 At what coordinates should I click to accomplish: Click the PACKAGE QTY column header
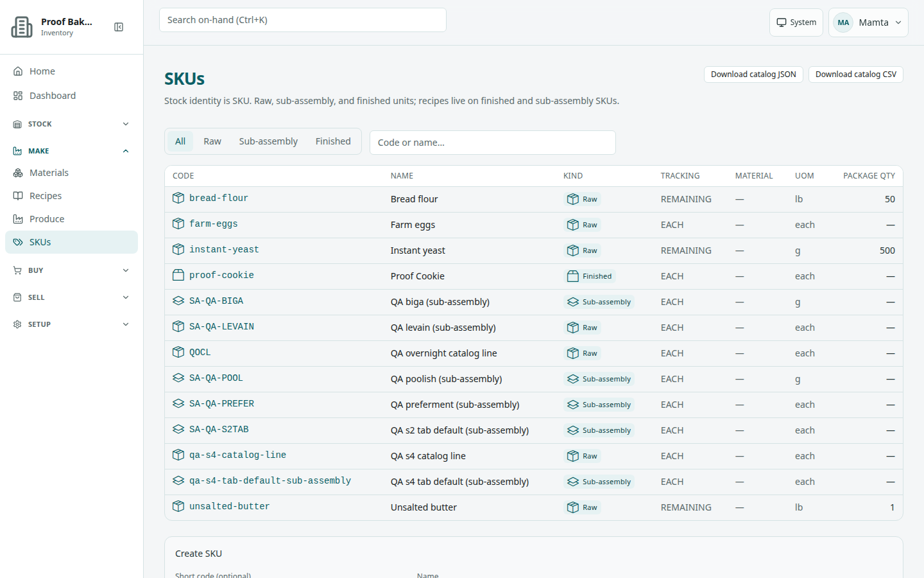click(869, 176)
